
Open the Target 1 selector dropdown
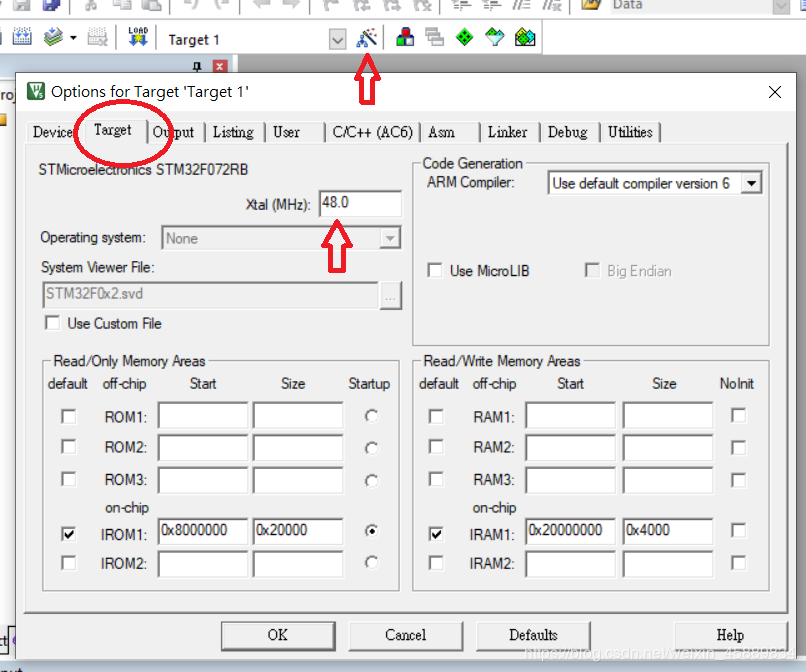coord(337,40)
